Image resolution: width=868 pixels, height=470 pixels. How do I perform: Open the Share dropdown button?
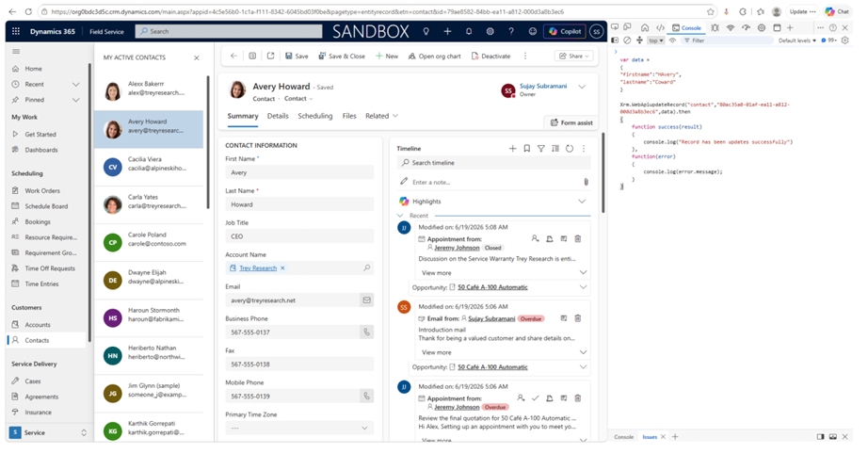[x=574, y=56]
